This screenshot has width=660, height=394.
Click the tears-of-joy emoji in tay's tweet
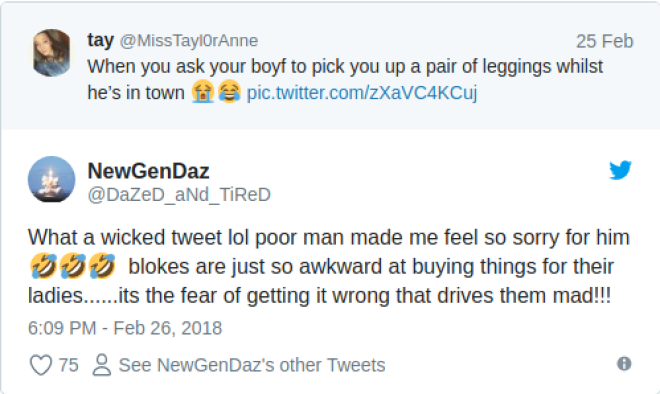(x=229, y=92)
